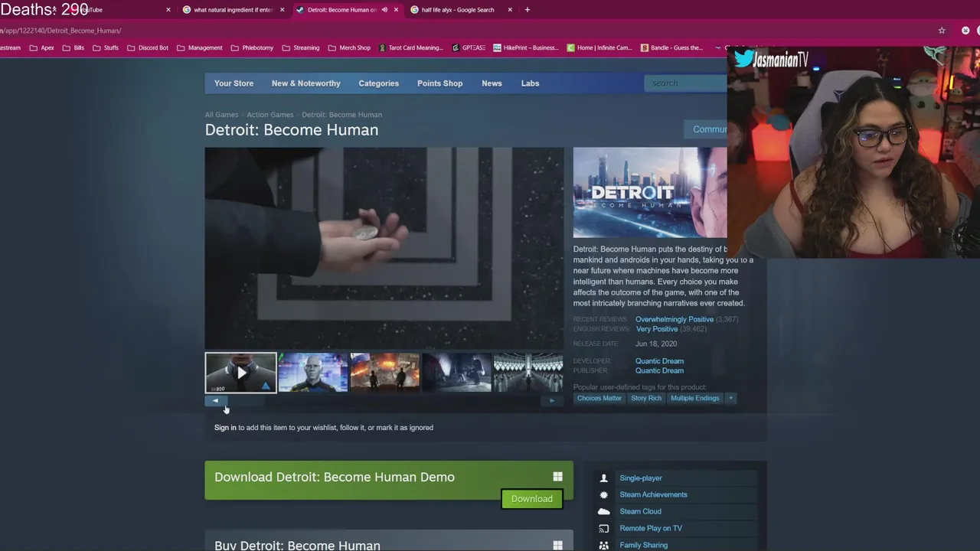Open the Quantic Dream developer link
The height and width of the screenshot is (551, 980).
[659, 361]
